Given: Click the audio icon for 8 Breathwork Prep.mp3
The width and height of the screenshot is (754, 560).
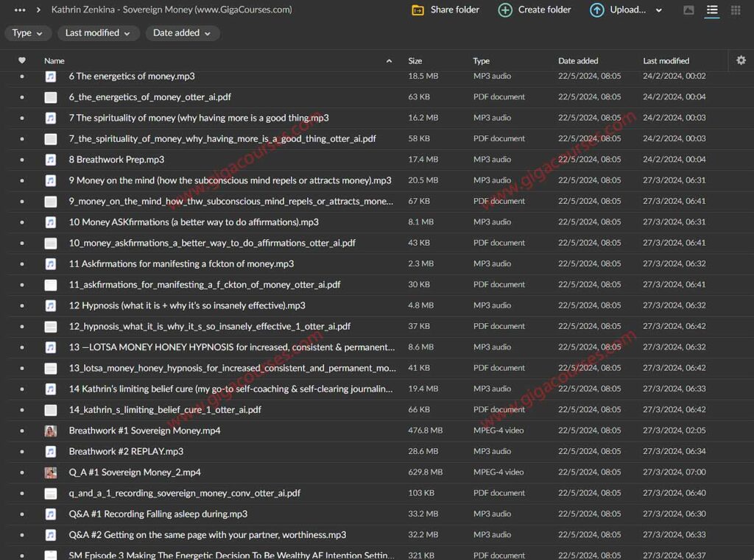Looking at the screenshot, I should point(51,160).
